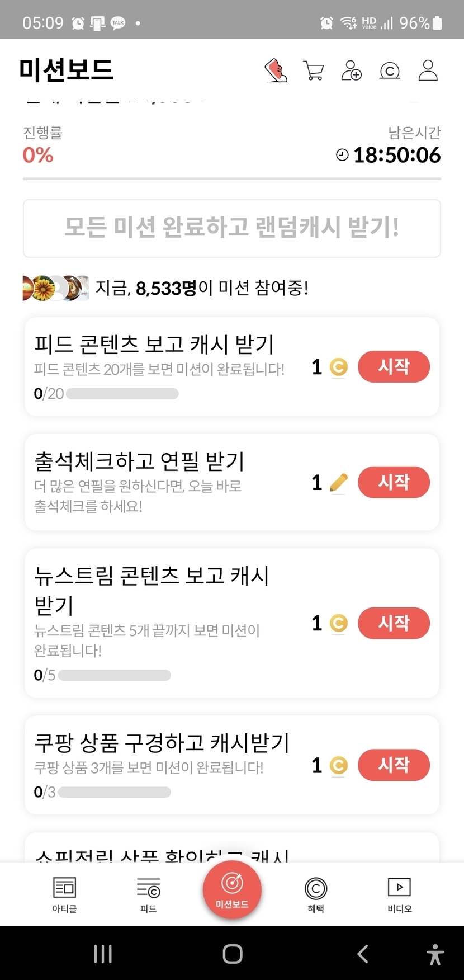464x980 pixels.
Task: Start the 뉴스트림 콘텐츠 mission
Action: (394, 623)
